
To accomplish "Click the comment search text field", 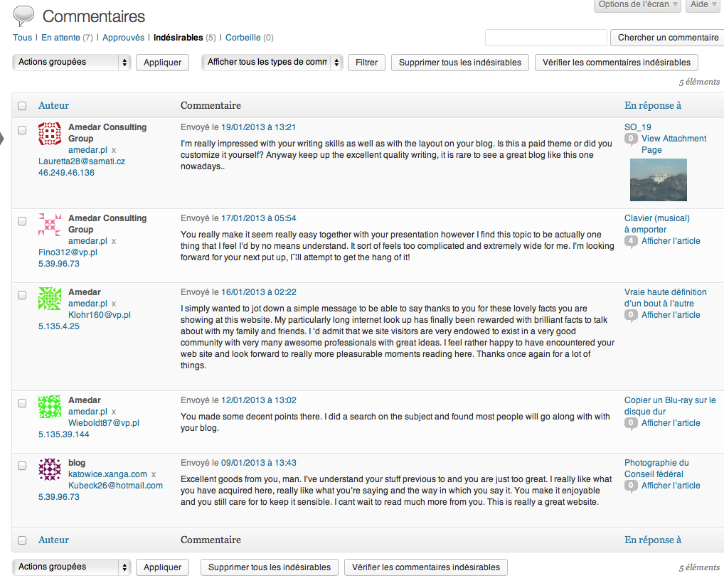I will [x=545, y=38].
